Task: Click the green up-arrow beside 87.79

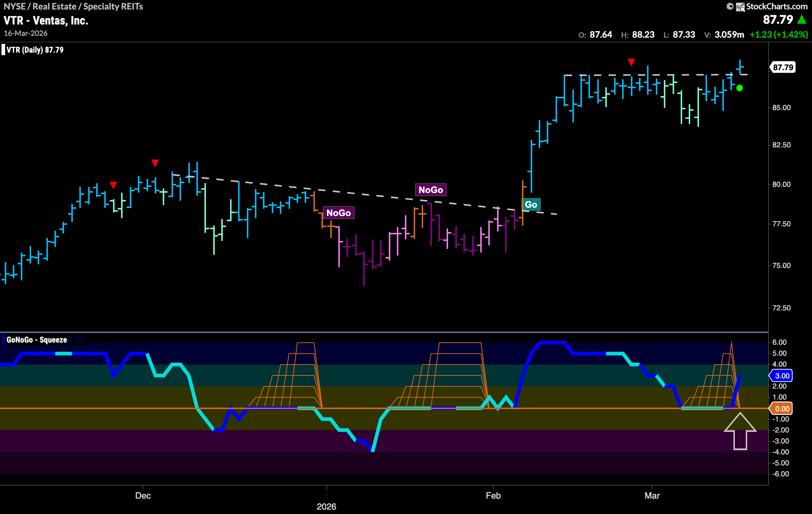Action: point(802,19)
